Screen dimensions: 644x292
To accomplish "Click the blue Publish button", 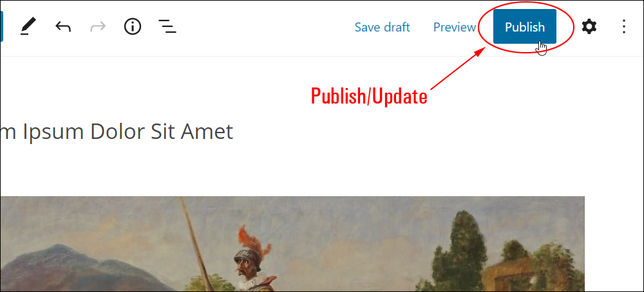I will (524, 26).
